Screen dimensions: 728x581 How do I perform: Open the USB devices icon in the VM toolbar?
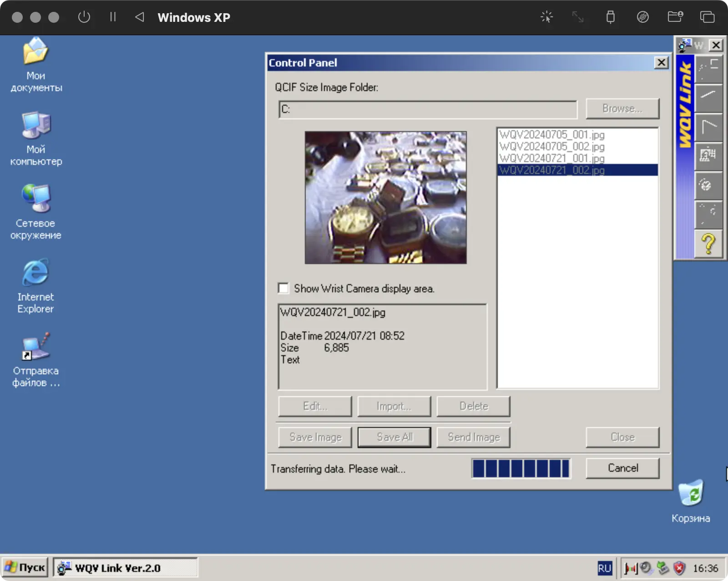tap(611, 17)
